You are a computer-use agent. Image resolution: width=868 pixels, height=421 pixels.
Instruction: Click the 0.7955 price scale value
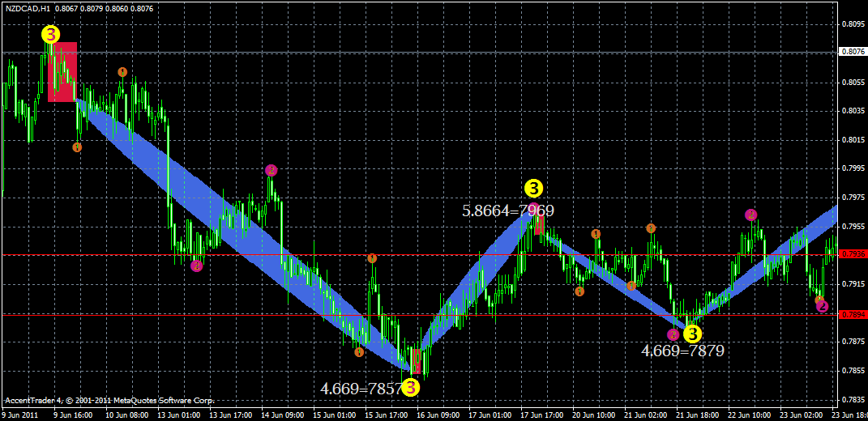[853, 226]
